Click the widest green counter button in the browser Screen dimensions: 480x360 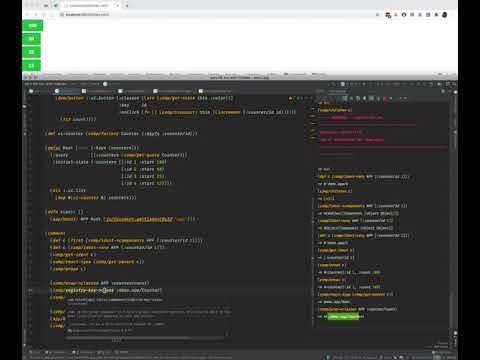point(33,26)
